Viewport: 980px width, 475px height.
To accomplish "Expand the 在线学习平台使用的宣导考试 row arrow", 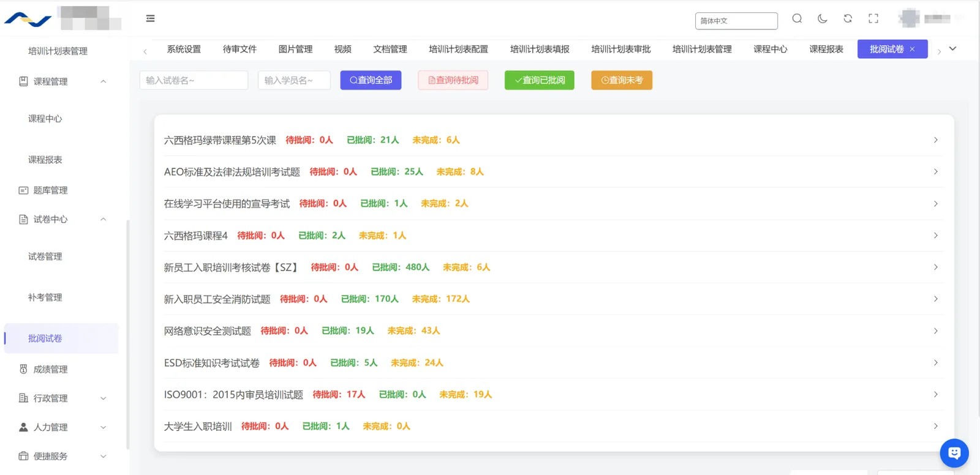I will click(935, 204).
